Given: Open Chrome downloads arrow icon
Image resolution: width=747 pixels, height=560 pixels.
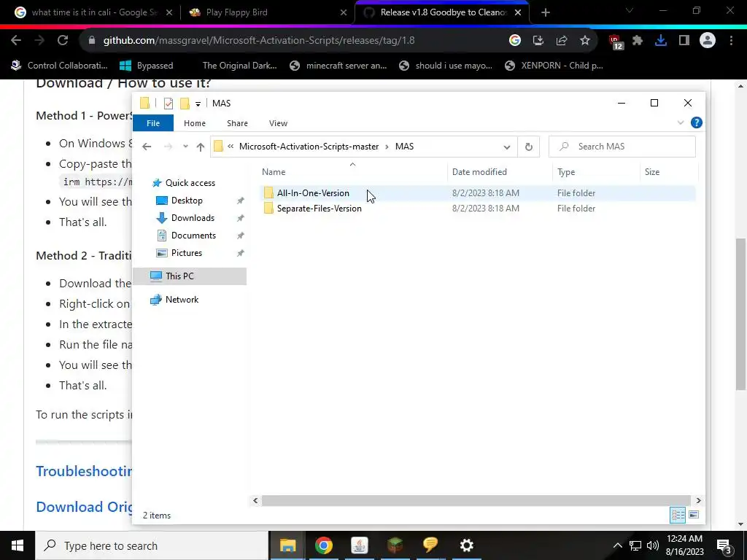Looking at the screenshot, I should pos(660,41).
